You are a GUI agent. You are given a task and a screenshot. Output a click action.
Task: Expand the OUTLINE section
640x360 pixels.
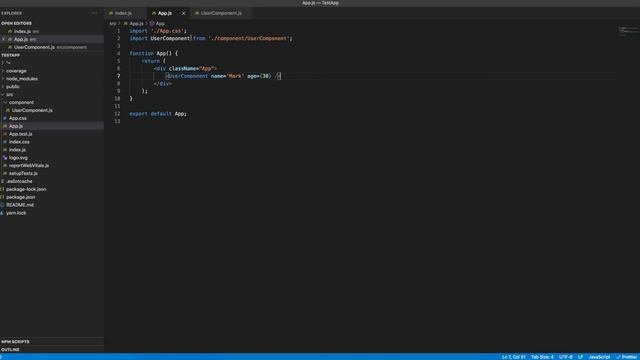coord(10,350)
